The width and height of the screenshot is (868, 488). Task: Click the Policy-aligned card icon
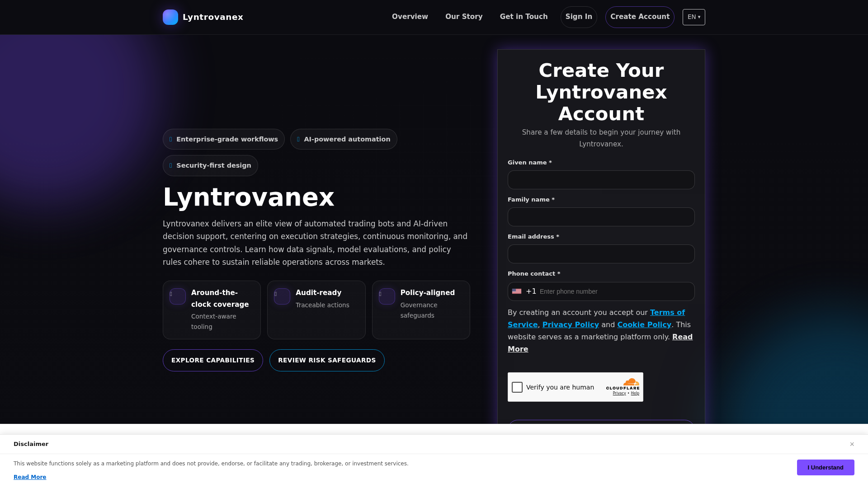(387, 296)
